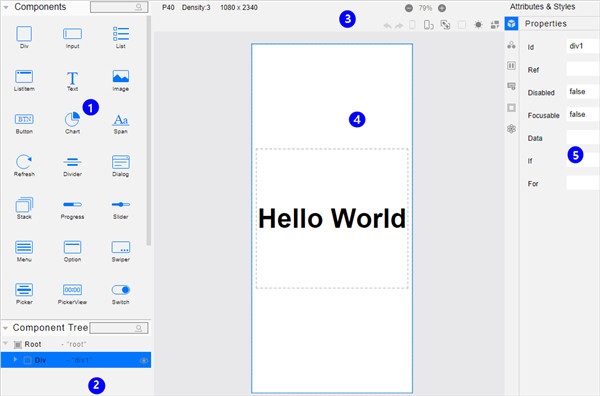Screen dimensions: 600x396
Task: Select the Button component icon
Action: coord(24,119)
